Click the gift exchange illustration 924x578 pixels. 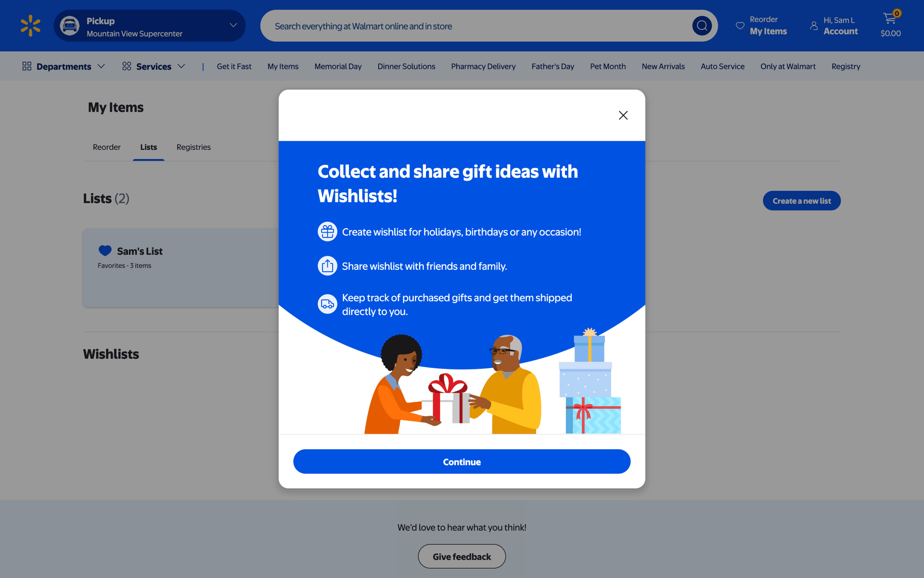click(452, 384)
